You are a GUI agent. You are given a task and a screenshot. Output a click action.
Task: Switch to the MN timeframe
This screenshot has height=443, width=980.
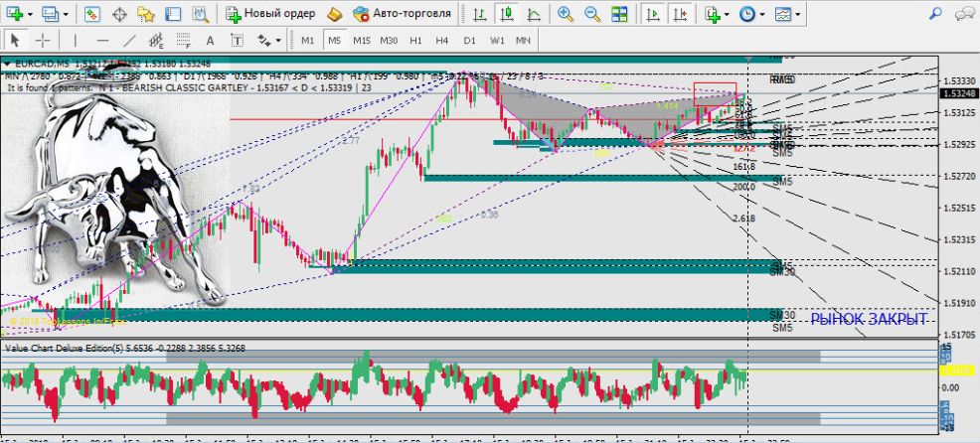click(x=523, y=41)
